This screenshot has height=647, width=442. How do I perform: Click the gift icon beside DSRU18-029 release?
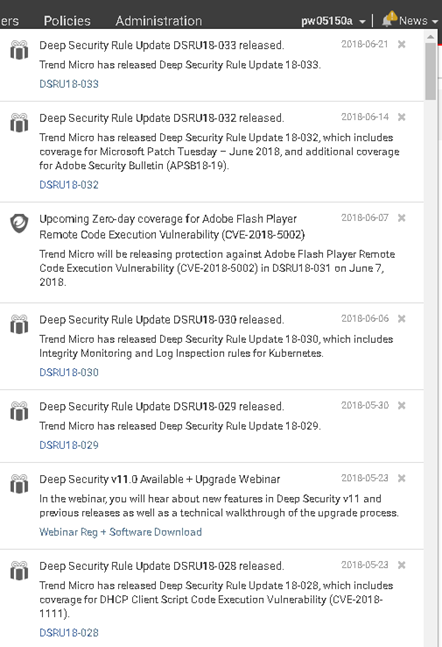(x=19, y=411)
